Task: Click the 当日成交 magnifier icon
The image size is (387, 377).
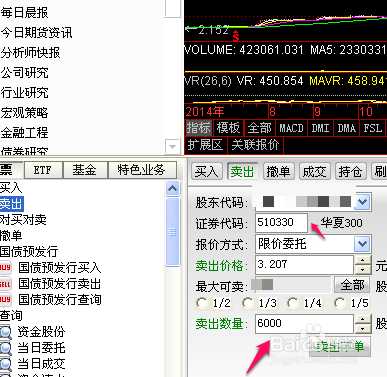Action: [x=6, y=364]
